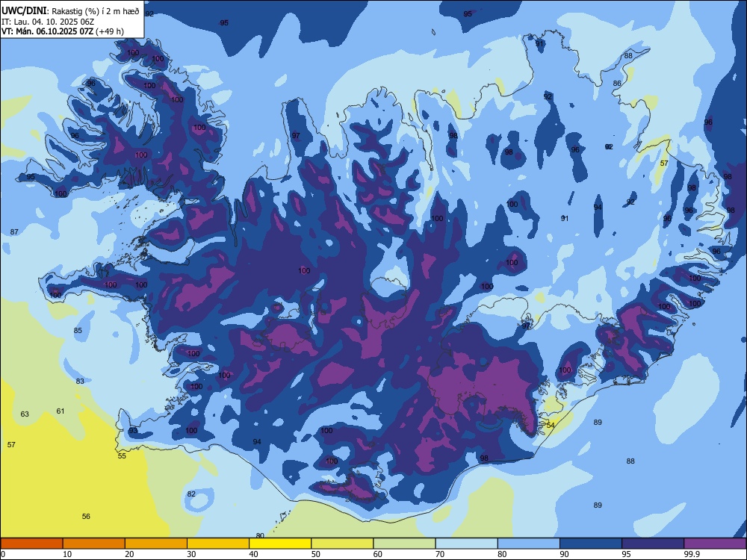The image size is (747, 560).
Task: Click the '56' humidity value on the map
Action: point(86,516)
